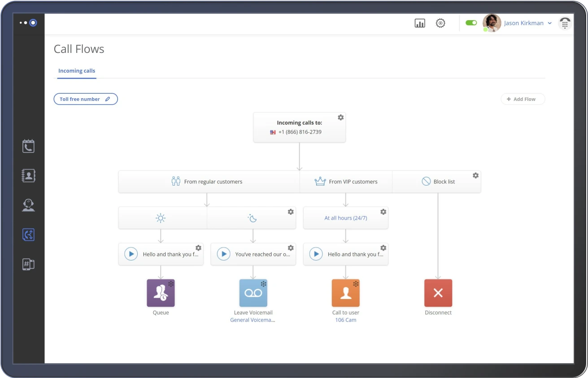This screenshot has width=588, height=378.
Task: Open the dialpad phone icon
Action: point(565,23)
